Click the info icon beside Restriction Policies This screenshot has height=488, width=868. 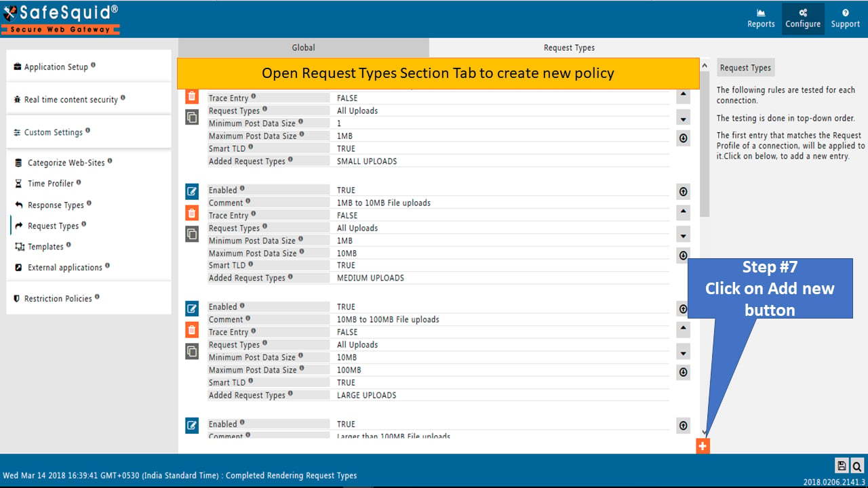(x=98, y=297)
